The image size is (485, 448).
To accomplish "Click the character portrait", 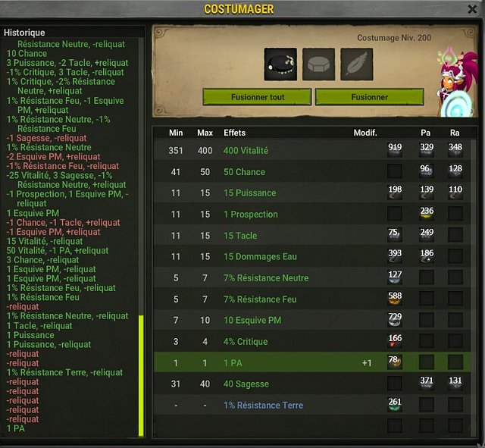I will point(456,82).
